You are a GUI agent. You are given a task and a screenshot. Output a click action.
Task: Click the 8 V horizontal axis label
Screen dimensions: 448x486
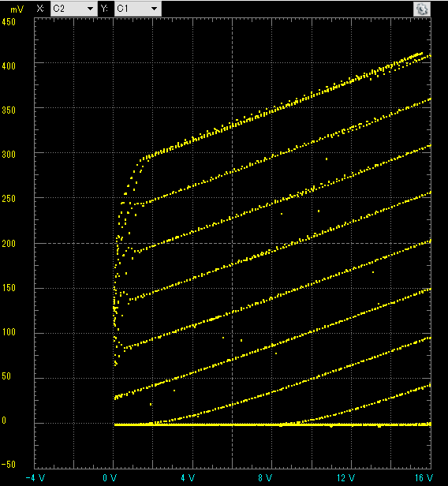[x=265, y=477]
